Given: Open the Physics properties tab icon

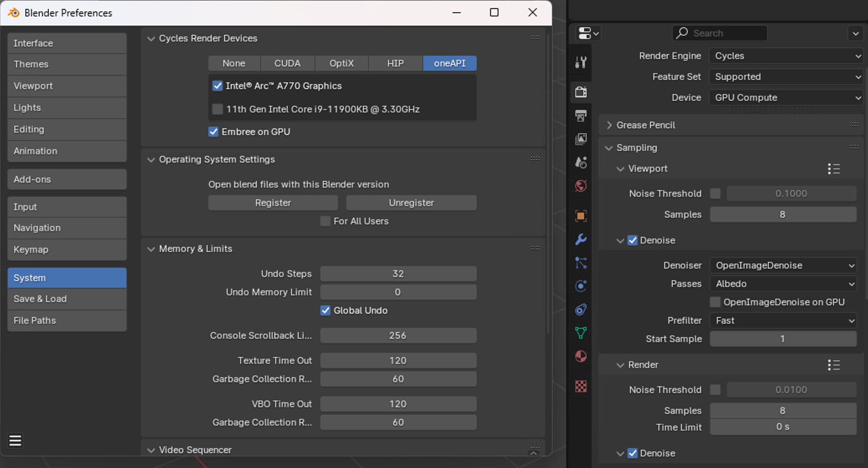Looking at the screenshot, I should coord(581,286).
